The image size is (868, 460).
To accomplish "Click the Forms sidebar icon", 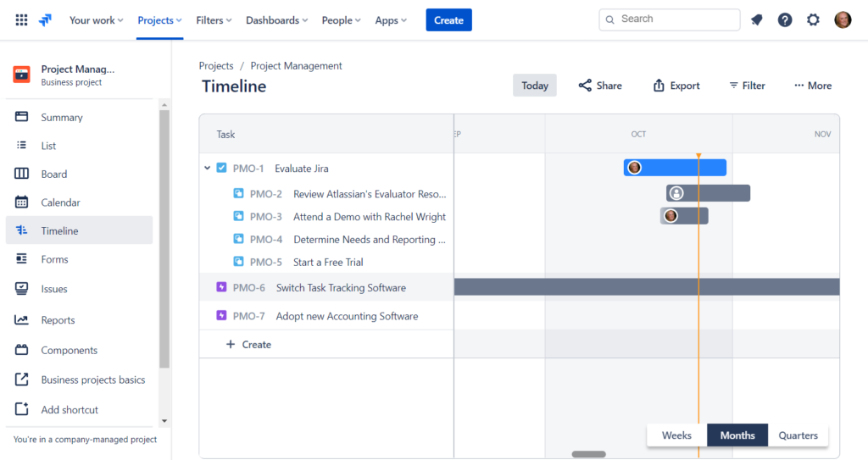I will click(x=21, y=258).
